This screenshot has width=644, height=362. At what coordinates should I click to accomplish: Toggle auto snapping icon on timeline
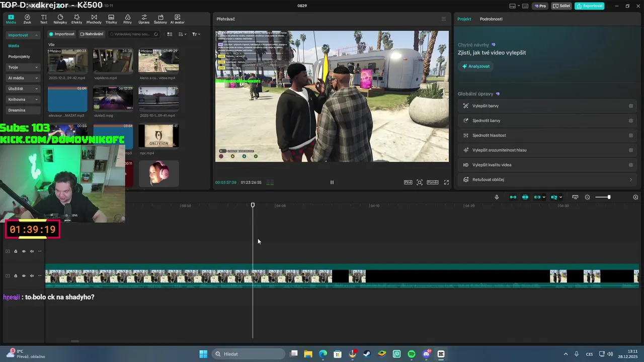[x=525, y=197]
